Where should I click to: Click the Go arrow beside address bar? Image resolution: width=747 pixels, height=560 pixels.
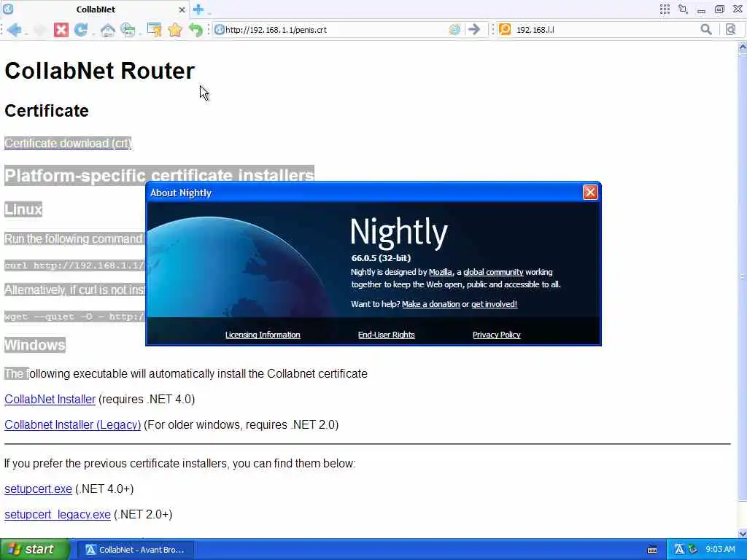[473, 29]
